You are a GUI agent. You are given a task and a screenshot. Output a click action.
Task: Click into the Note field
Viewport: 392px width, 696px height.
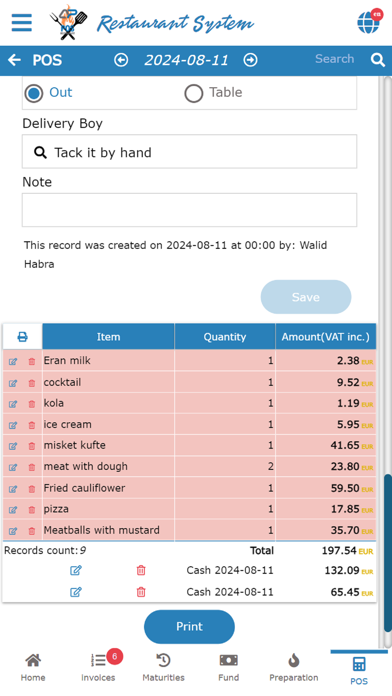pos(190,210)
